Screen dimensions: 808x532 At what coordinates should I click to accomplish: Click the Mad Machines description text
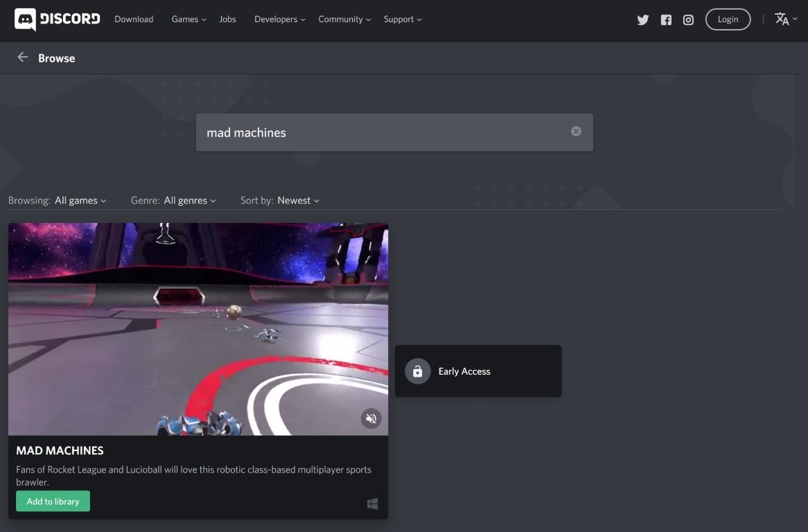(x=194, y=476)
